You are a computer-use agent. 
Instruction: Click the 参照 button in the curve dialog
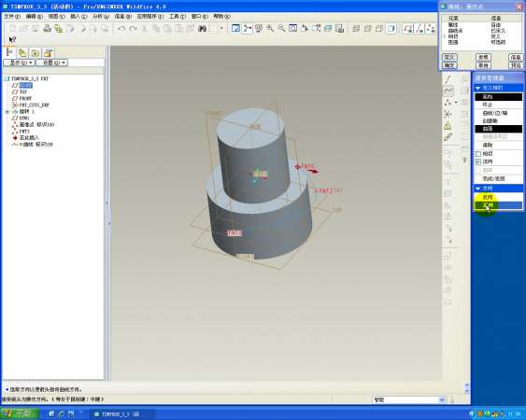pyautogui.click(x=483, y=57)
